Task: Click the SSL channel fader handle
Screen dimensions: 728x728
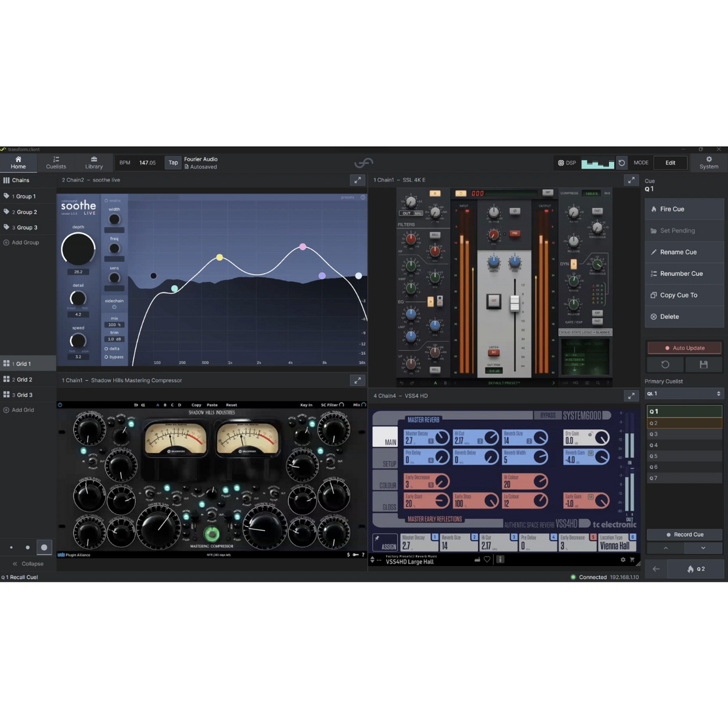Action: point(514,303)
